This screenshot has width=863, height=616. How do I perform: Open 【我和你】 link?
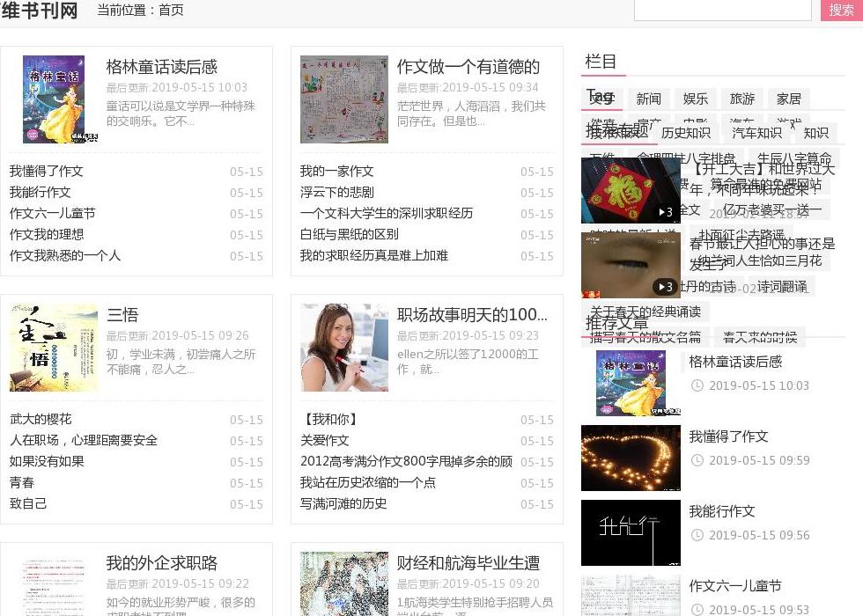coord(331,419)
